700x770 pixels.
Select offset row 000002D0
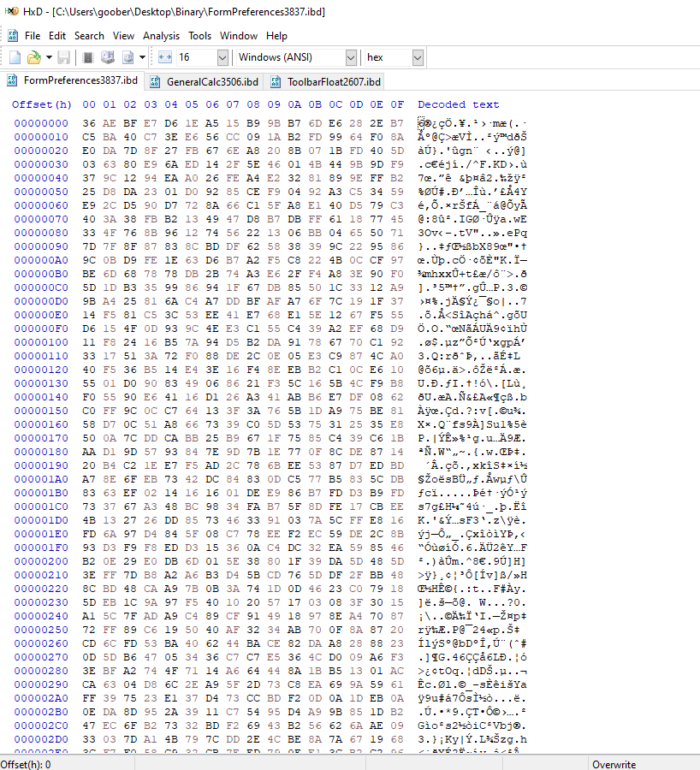pos(41,739)
